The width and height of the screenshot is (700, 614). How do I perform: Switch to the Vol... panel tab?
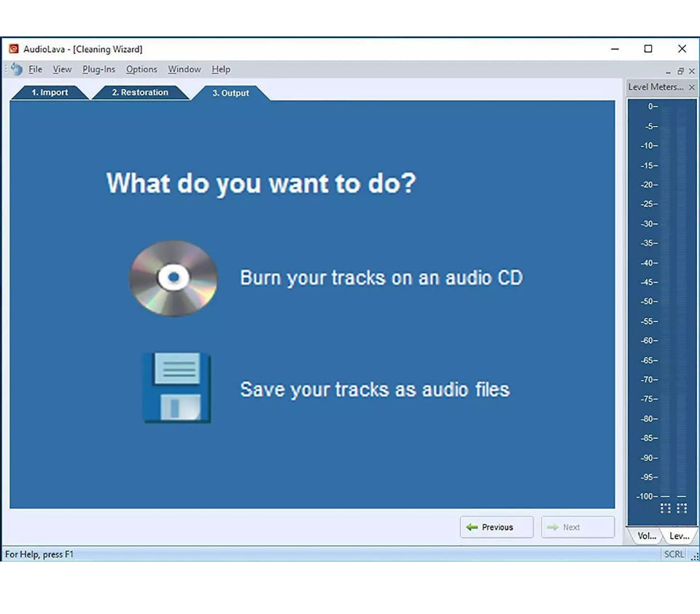pyautogui.click(x=646, y=535)
